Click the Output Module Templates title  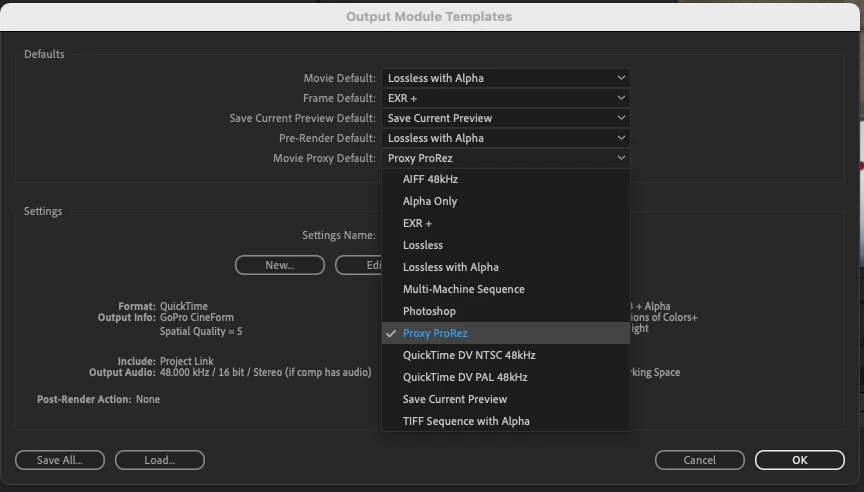pos(429,17)
